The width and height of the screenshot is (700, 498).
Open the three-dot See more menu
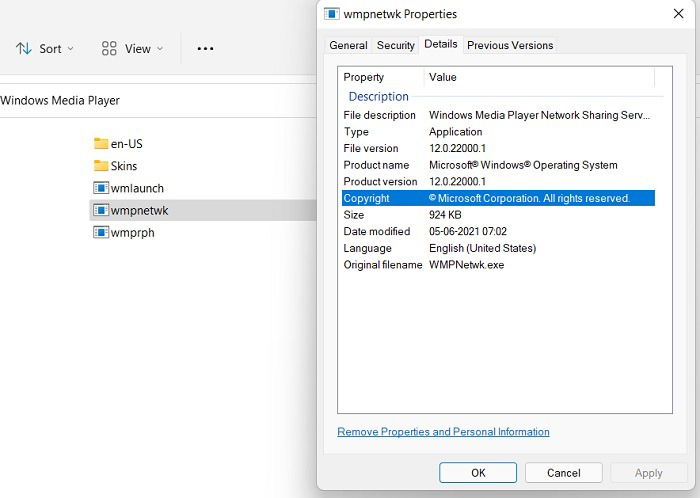[x=205, y=48]
